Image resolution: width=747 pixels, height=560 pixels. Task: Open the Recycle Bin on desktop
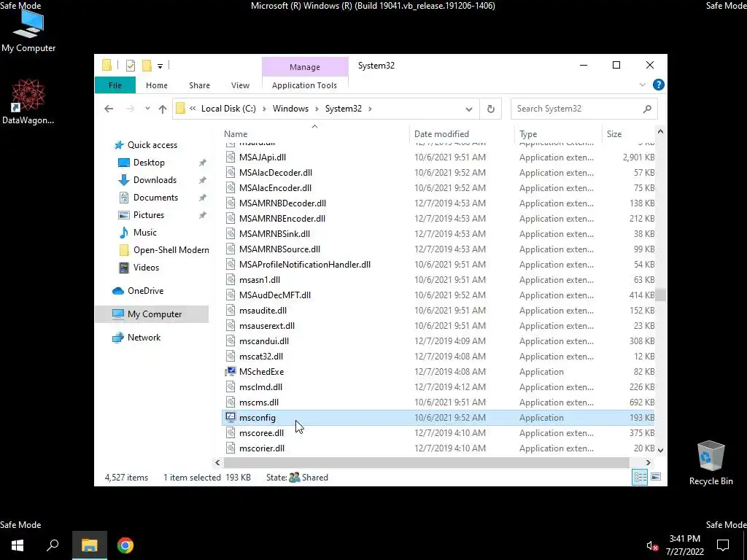click(x=711, y=463)
